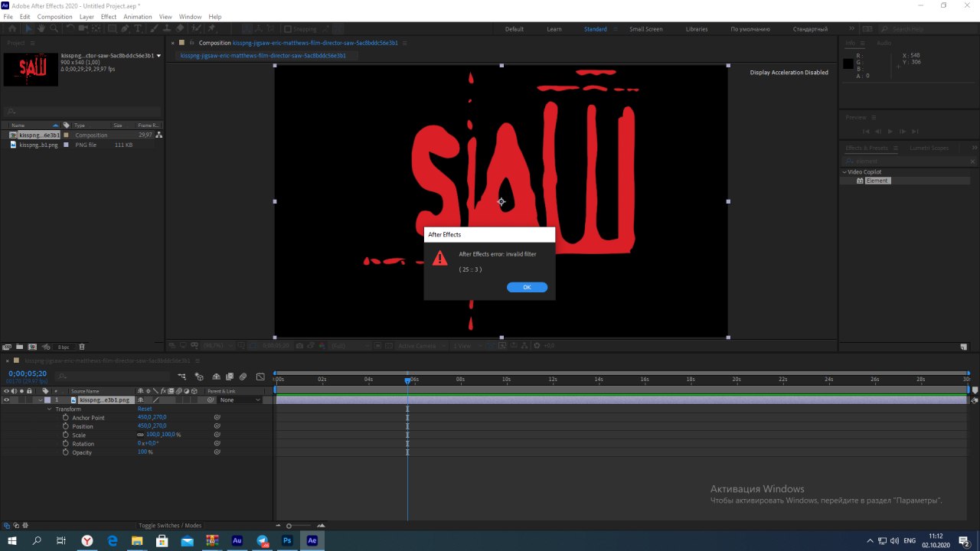Select the Selection arrow tool
Screen dimensions: 980x551
point(29,28)
